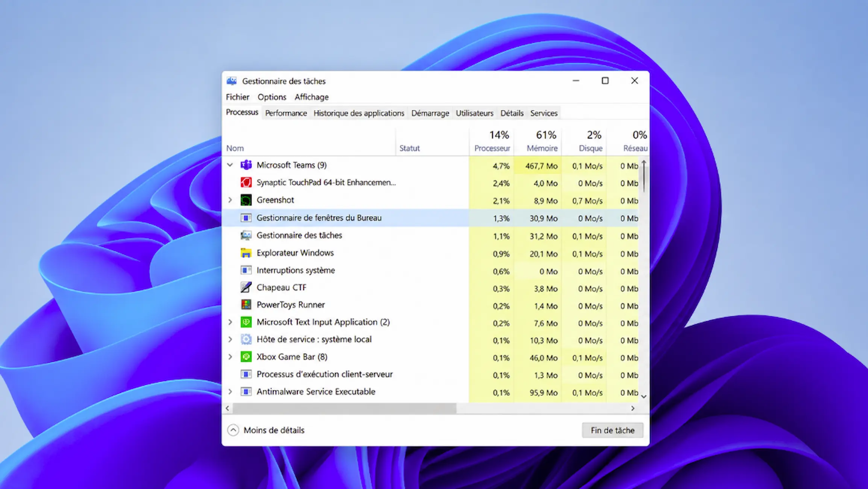868x489 pixels.
Task: Expand the Greenshot process group
Action: pyautogui.click(x=230, y=200)
